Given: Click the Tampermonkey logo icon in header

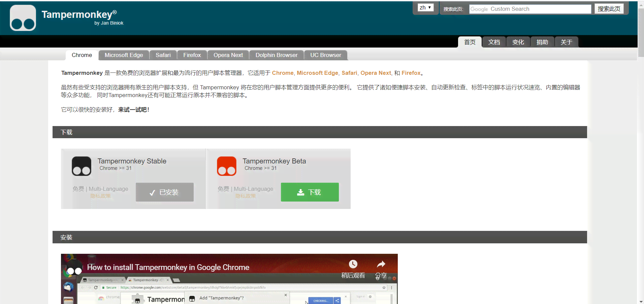Looking at the screenshot, I should [23, 18].
